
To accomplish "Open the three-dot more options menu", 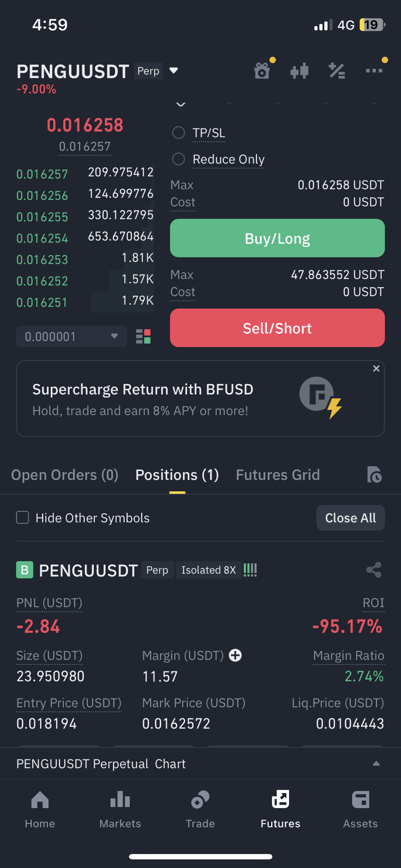I will [x=374, y=71].
